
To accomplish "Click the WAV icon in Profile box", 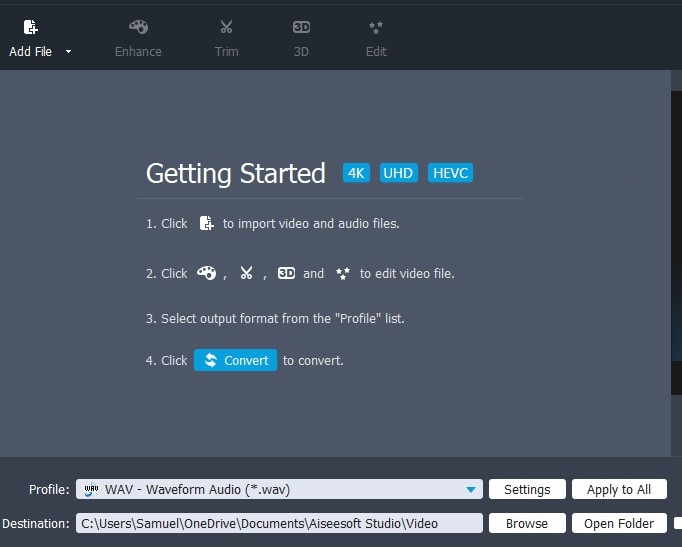I will (x=91, y=489).
